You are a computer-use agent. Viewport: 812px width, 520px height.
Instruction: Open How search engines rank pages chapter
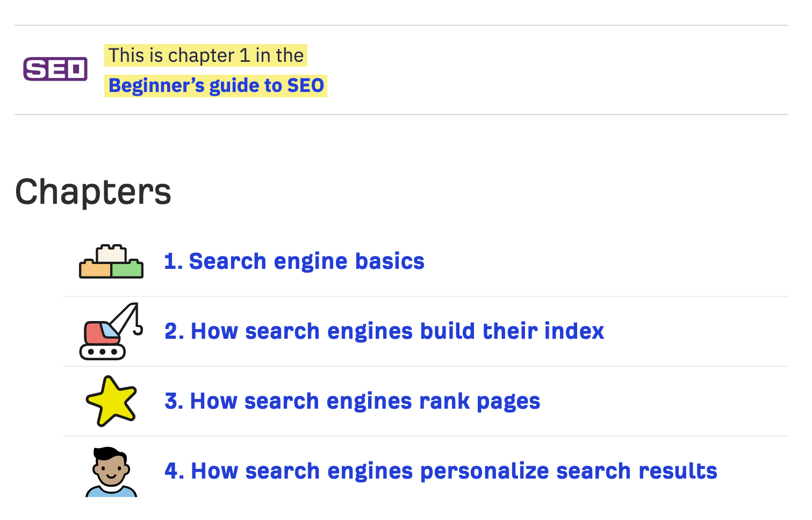(353, 401)
